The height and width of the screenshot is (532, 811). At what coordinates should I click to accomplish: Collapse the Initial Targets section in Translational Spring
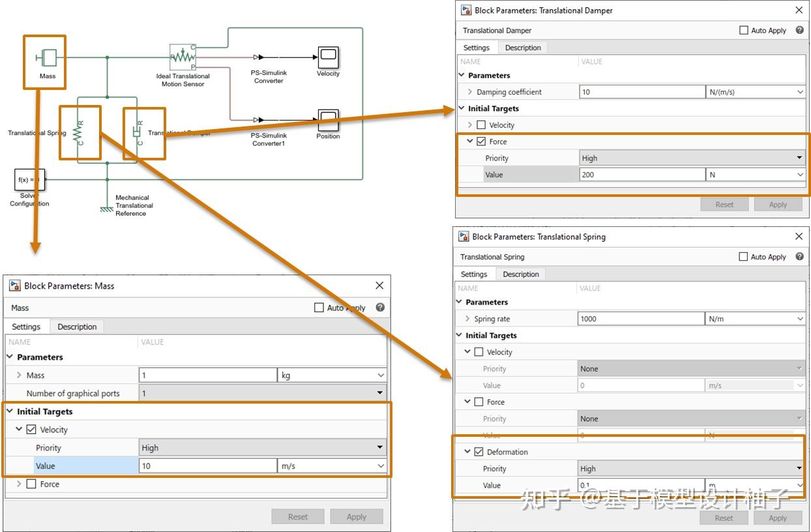click(x=459, y=335)
